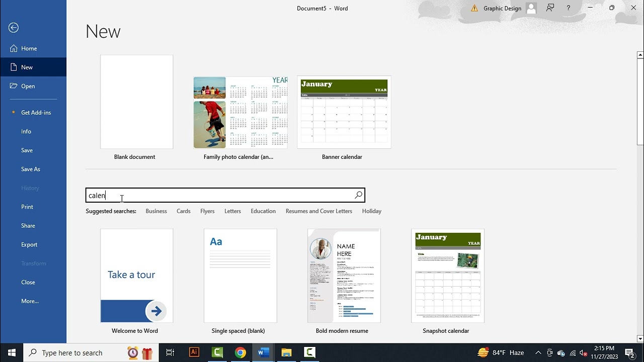The image size is (644, 362).
Task: Choose Save in the sidebar
Action: 33,150
